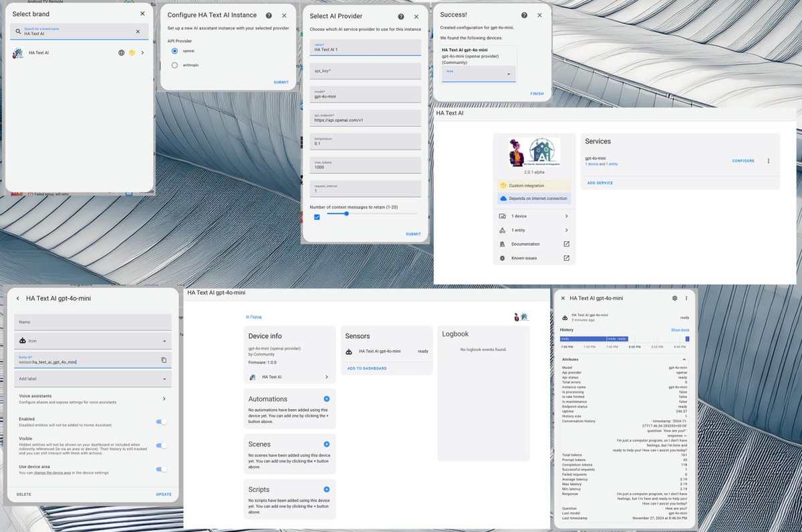Click the globe icon on HA Text AI row
802x532 pixels.
[x=121, y=52]
